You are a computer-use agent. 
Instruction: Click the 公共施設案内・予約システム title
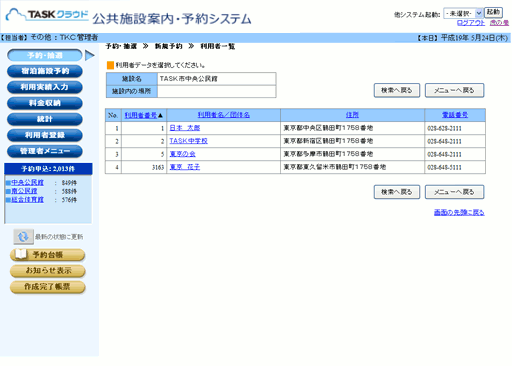(x=172, y=19)
